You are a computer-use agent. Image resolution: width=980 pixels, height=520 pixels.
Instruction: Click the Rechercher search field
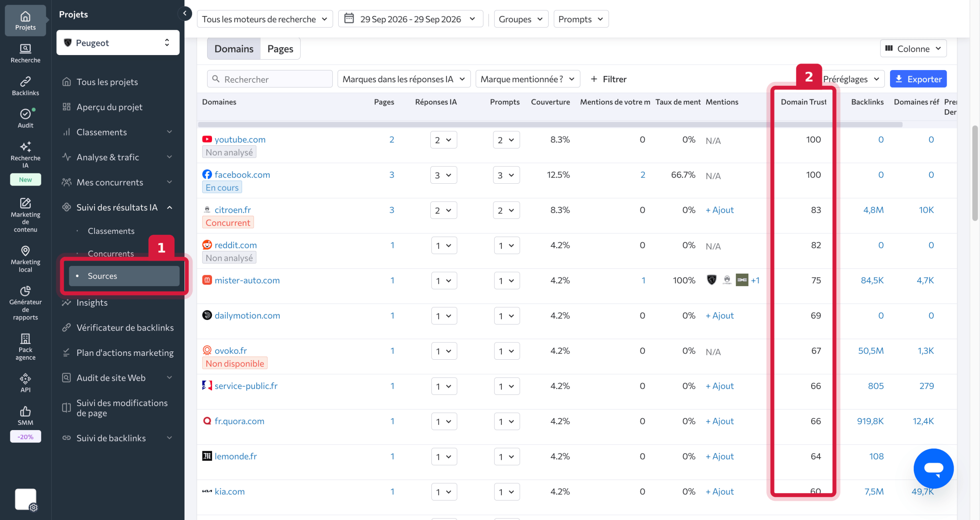point(270,79)
